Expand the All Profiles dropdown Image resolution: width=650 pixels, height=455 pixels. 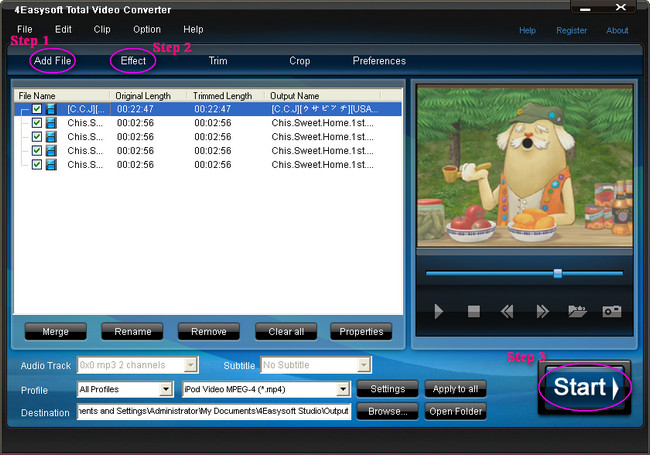[x=166, y=389]
